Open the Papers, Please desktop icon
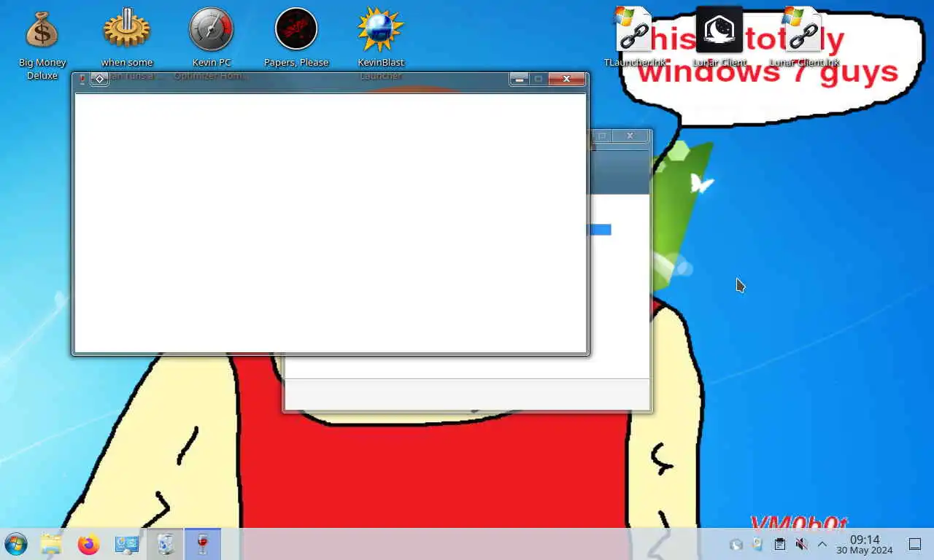Viewport: 934px width, 560px height. click(296, 38)
